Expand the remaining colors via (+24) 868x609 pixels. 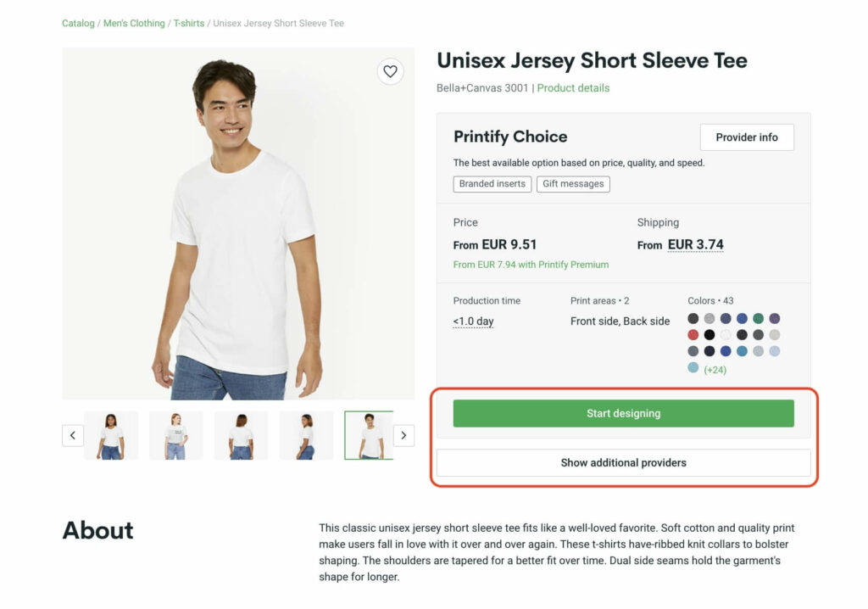[715, 368]
